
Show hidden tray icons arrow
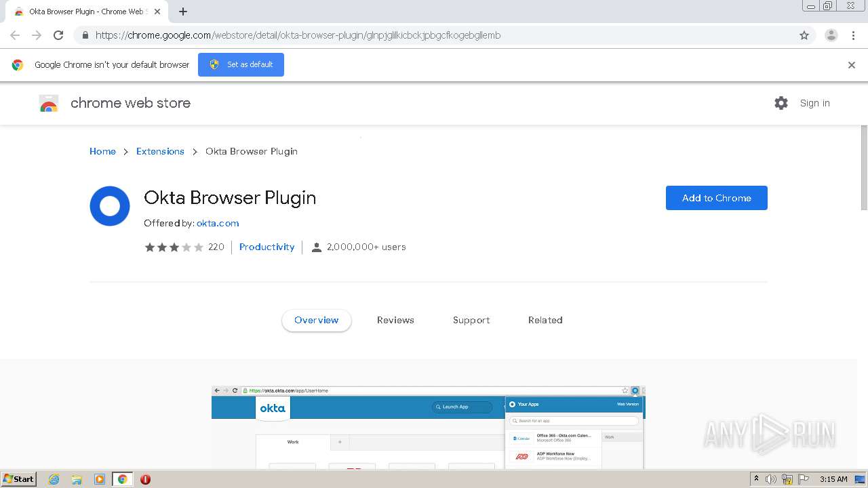pyautogui.click(x=756, y=479)
